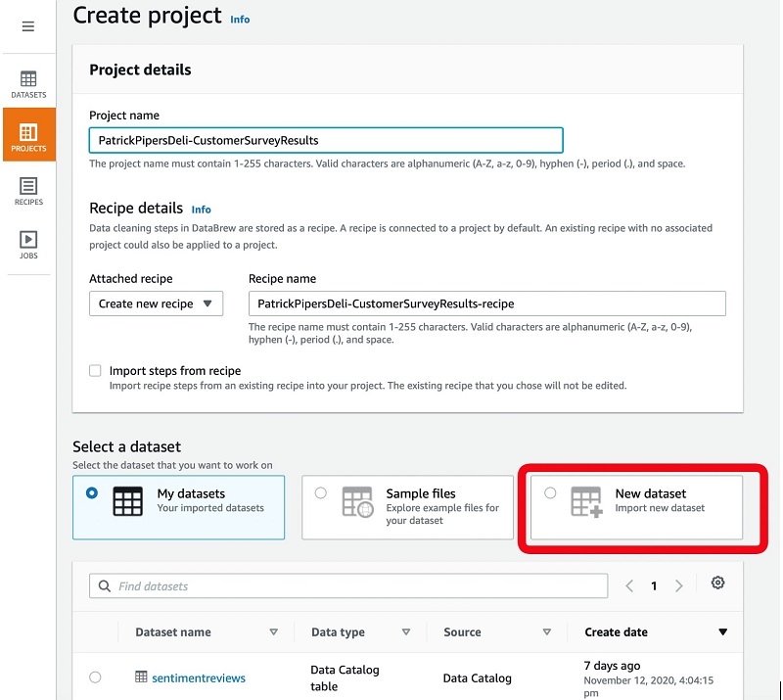
Task: Expand the Attached recipe dropdown
Action: point(156,303)
